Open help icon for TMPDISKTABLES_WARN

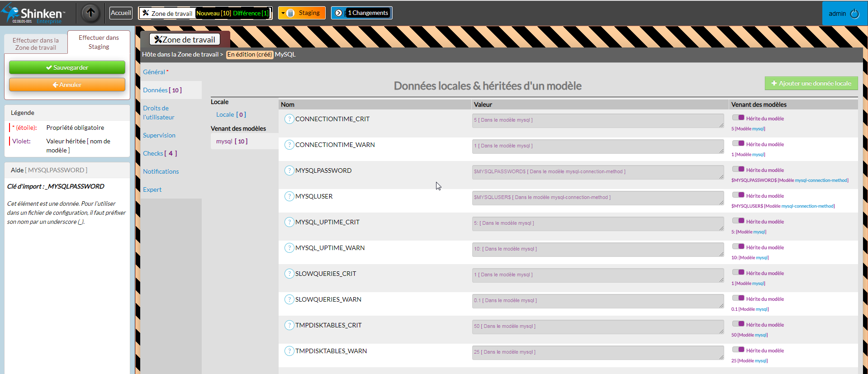pos(289,351)
